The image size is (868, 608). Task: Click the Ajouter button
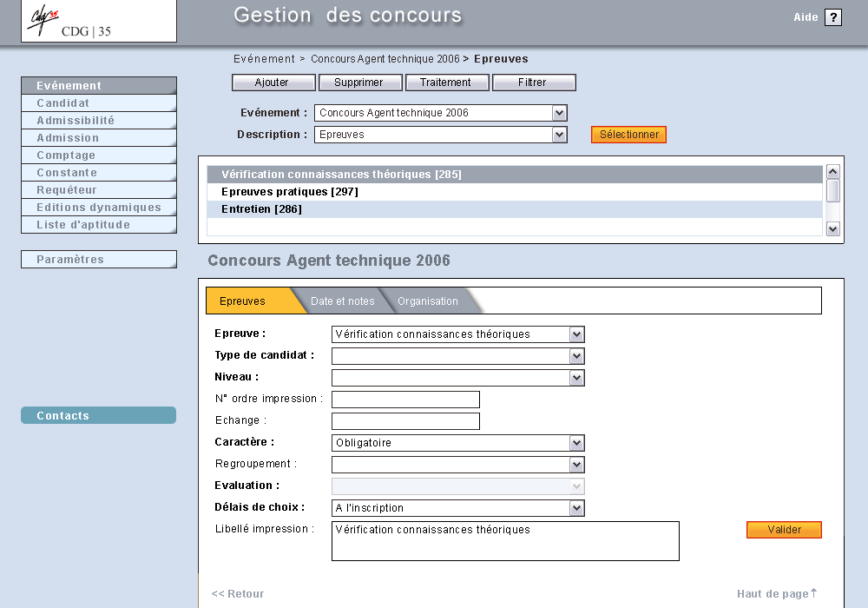click(x=273, y=83)
